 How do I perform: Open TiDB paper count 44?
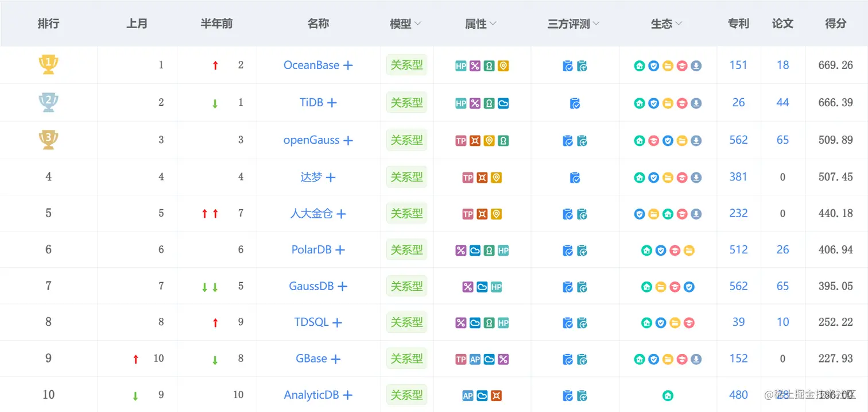782,103
